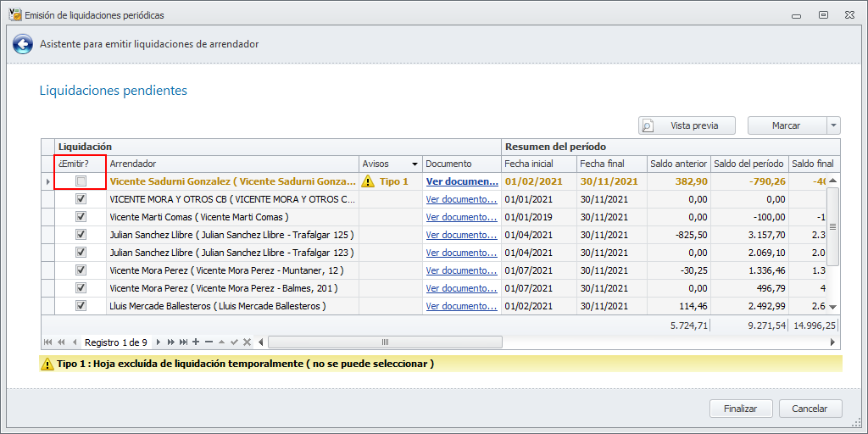This screenshot has height=434, width=868.
Task: Click the horizontal scrollbar thumb of the grid
Action: pyautogui.click(x=385, y=342)
